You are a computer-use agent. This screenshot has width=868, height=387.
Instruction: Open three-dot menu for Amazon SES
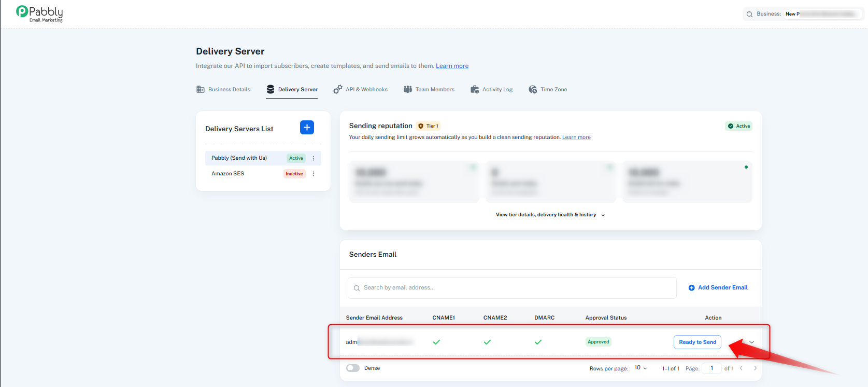pos(314,174)
